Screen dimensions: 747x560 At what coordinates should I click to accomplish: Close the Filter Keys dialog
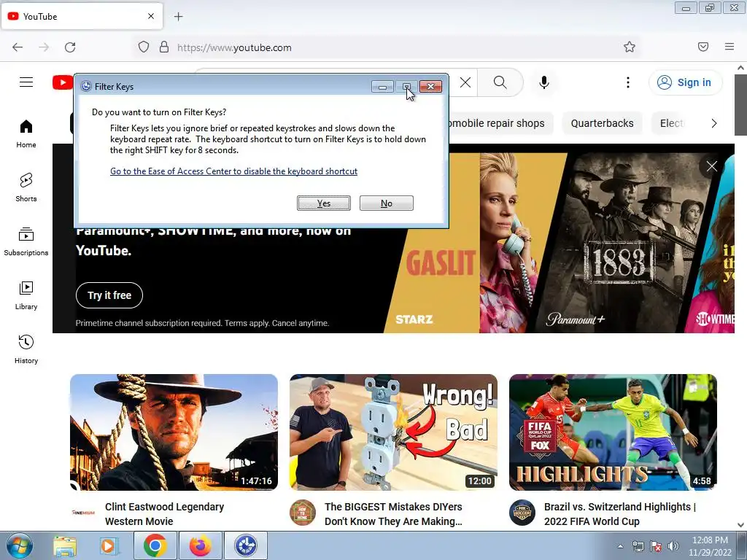pos(430,87)
